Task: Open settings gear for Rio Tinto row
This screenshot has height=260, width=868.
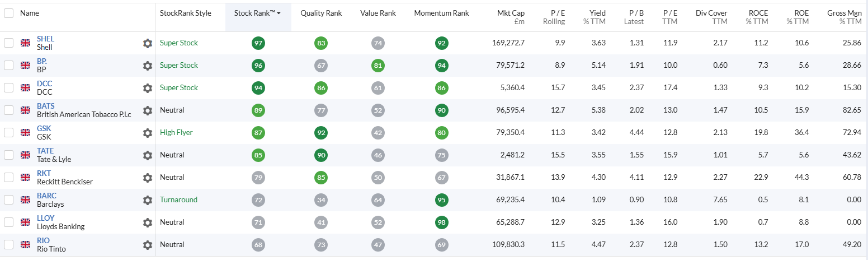Action: (148, 245)
